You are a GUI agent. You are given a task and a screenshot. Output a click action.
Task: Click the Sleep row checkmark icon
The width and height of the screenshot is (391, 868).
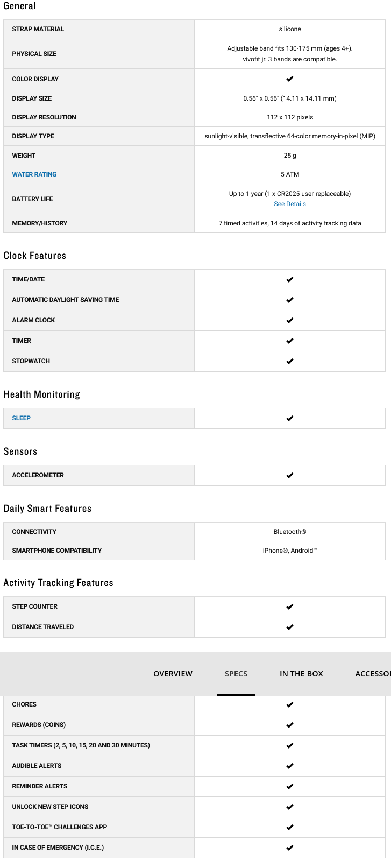point(290,419)
